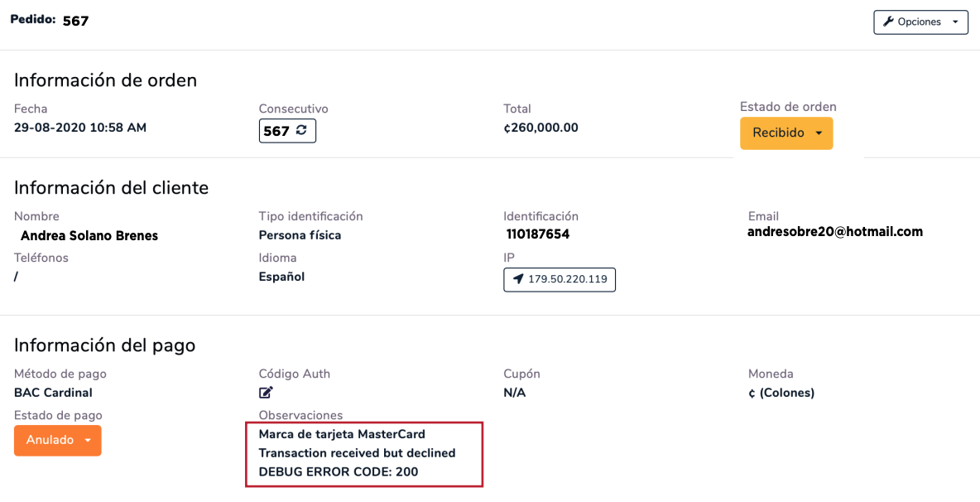Click the wrench icon in Opciones
980x502 pixels.
coord(889,22)
